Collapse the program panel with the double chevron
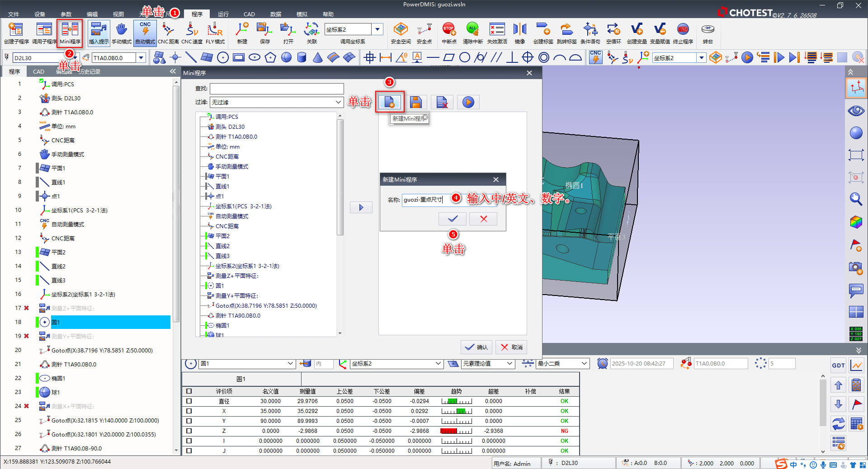The height and width of the screenshot is (469, 868). coord(173,71)
